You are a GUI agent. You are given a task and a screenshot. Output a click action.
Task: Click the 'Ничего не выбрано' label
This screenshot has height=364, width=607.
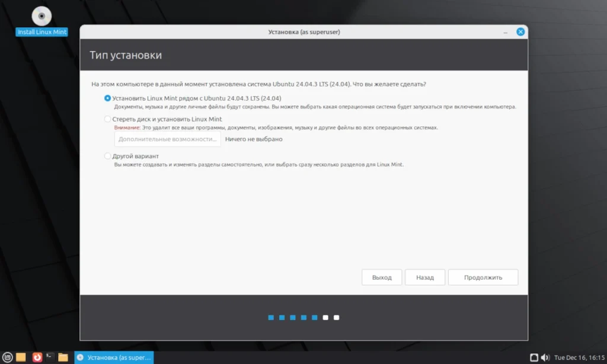pos(254,139)
